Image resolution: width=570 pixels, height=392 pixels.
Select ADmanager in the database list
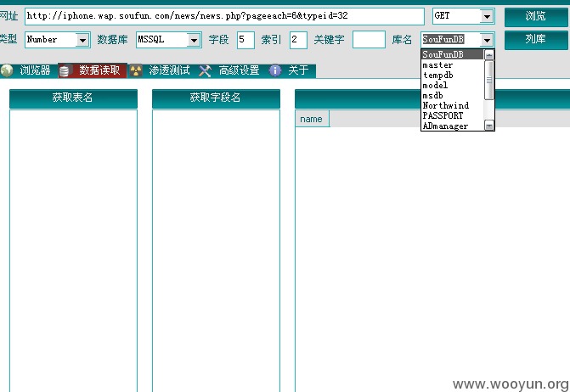click(453, 126)
